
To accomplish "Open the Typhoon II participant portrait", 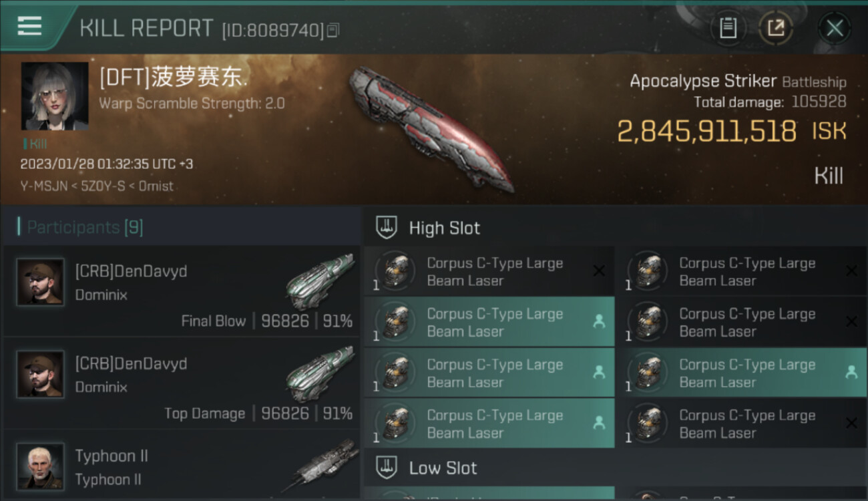I will click(x=41, y=466).
